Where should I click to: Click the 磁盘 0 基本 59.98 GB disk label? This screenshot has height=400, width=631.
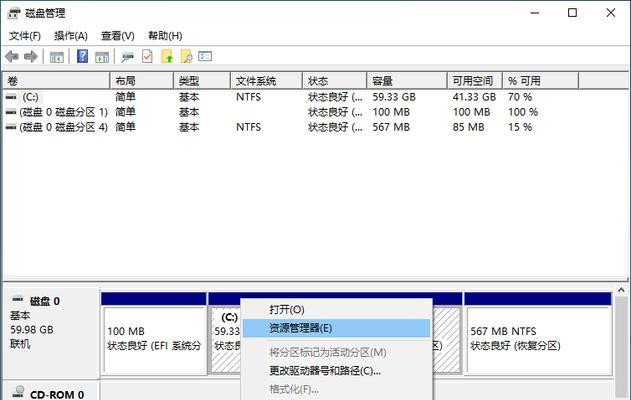coord(51,332)
